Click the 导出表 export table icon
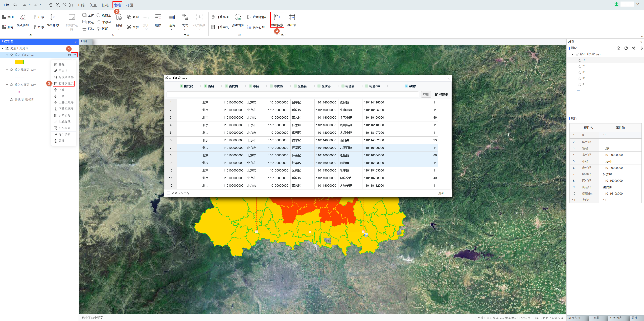The height and width of the screenshot is (321, 644). [291, 17]
